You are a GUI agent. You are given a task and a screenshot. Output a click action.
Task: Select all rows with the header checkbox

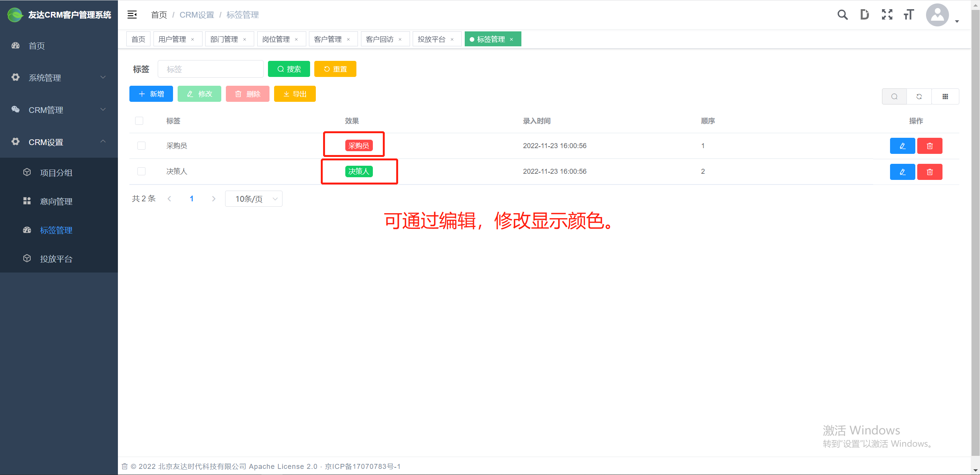click(x=139, y=121)
